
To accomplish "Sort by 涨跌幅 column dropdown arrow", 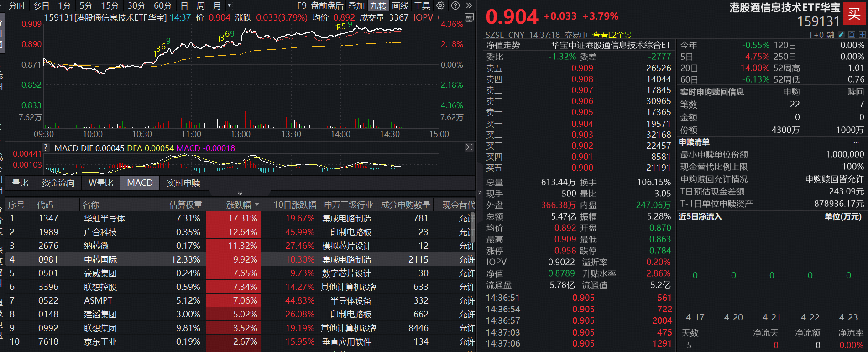I will click(257, 205).
